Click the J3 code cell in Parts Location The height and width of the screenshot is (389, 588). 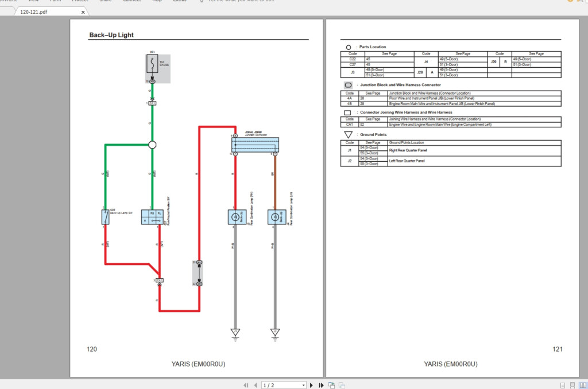pyautogui.click(x=353, y=72)
